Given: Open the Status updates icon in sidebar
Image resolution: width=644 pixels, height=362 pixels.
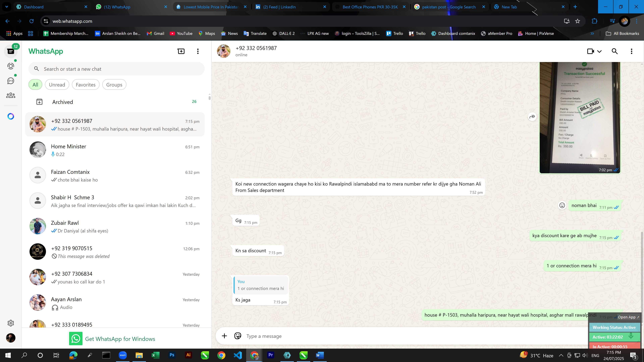Looking at the screenshot, I should (11, 66).
